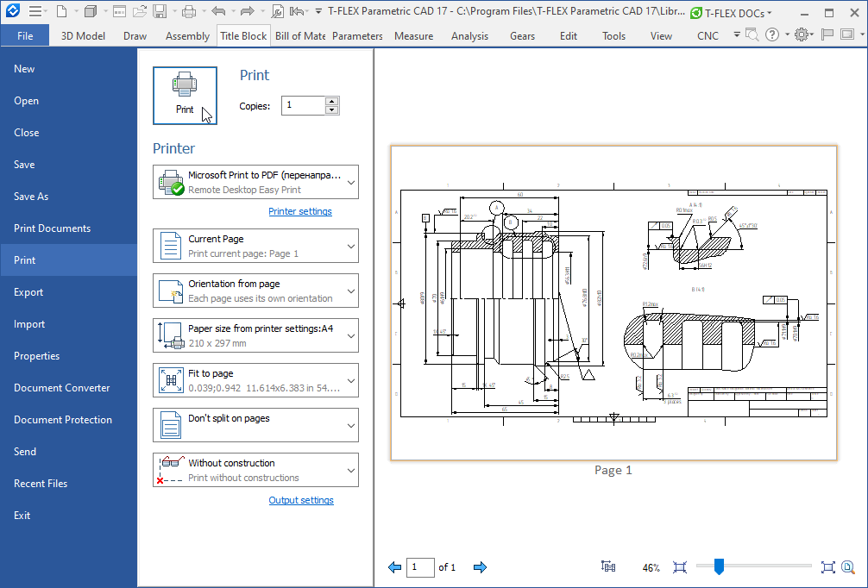Screen dimensions: 868x588
Task: Click the Copies input field
Action: click(304, 105)
